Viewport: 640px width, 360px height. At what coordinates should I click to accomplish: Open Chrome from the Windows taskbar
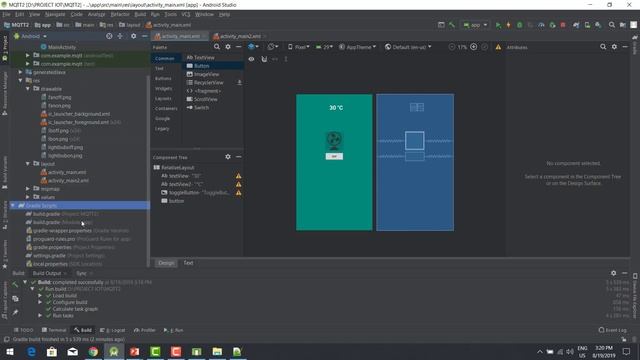(93, 351)
